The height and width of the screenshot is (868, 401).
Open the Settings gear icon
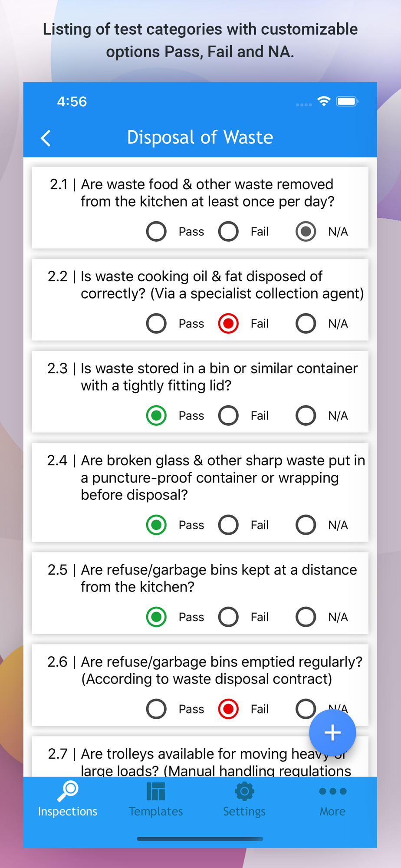click(x=244, y=791)
